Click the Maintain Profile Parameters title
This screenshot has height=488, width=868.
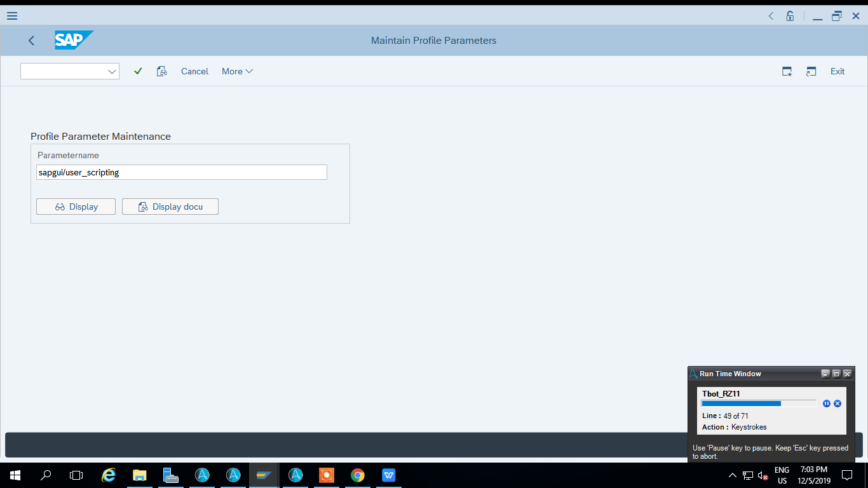coord(433,41)
